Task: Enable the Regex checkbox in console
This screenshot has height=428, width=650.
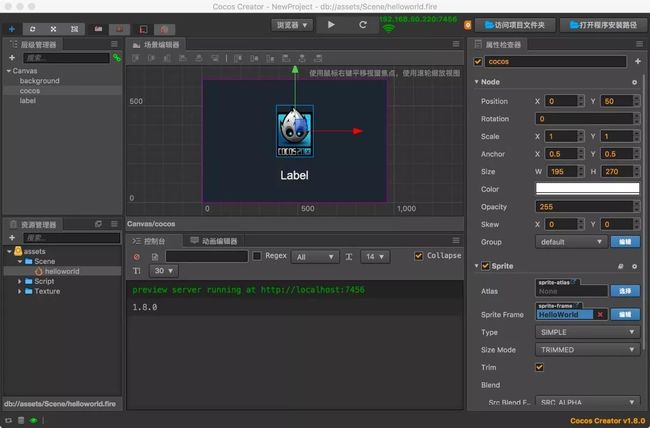Action: click(257, 256)
